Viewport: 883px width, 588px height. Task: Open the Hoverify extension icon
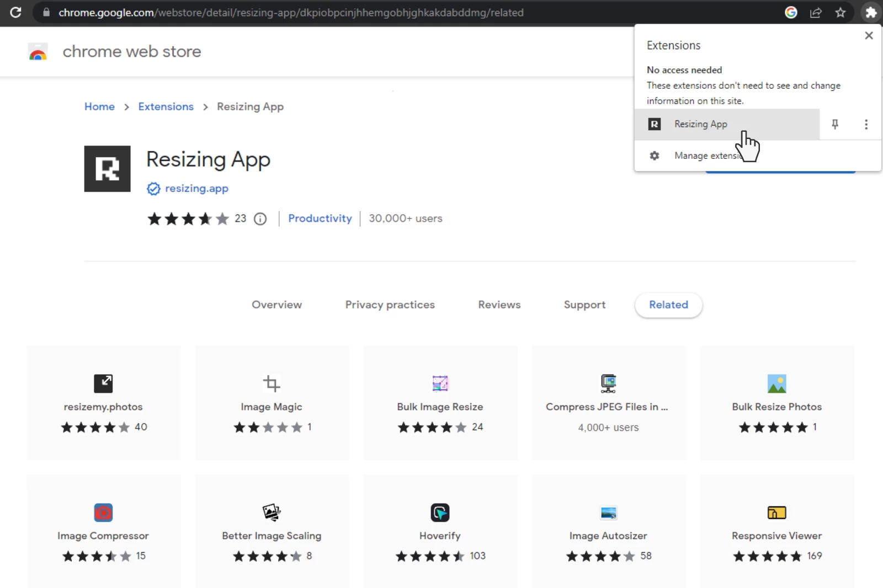click(x=440, y=512)
